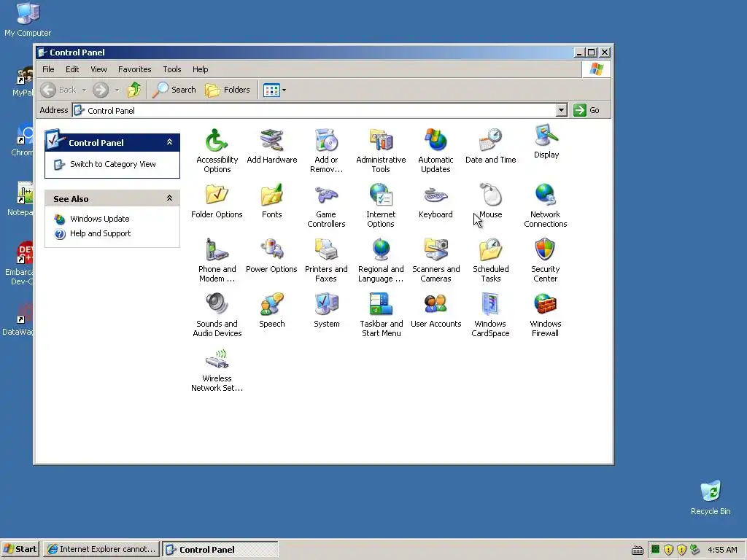Open the Edit menu

(x=72, y=69)
